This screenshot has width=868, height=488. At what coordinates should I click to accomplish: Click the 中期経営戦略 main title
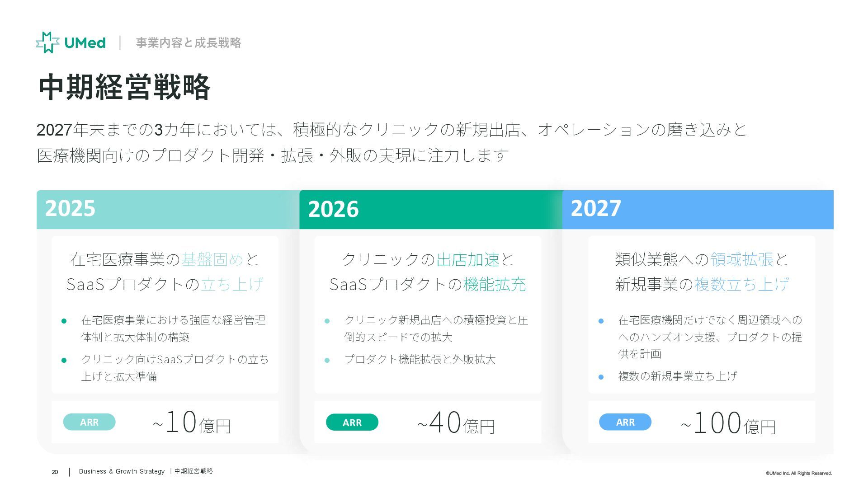(x=124, y=87)
